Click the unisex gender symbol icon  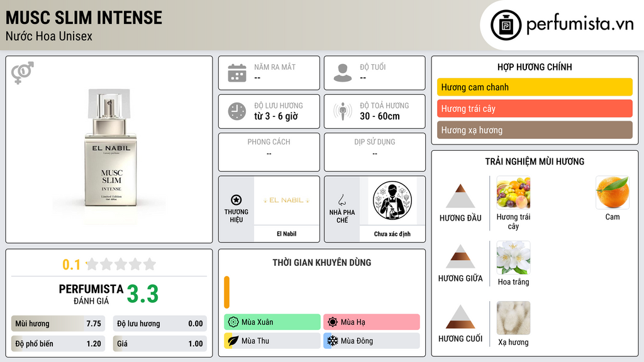pyautogui.click(x=23, y=73)
